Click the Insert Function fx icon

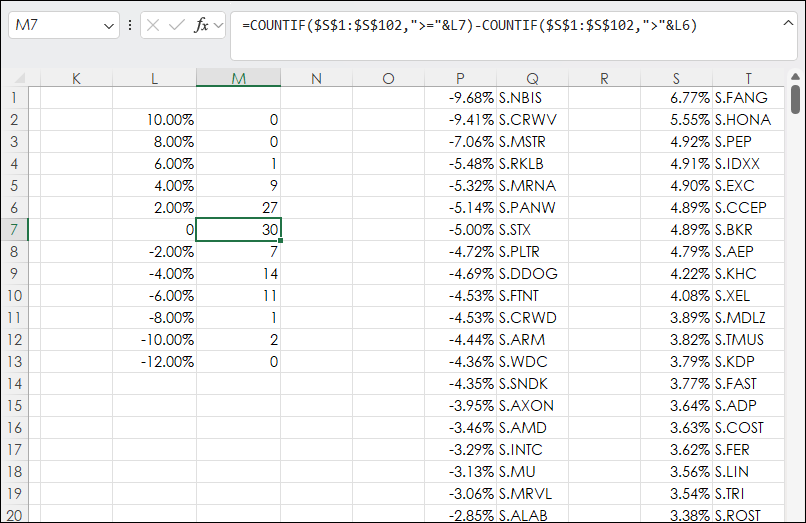[x=201, y=25]
